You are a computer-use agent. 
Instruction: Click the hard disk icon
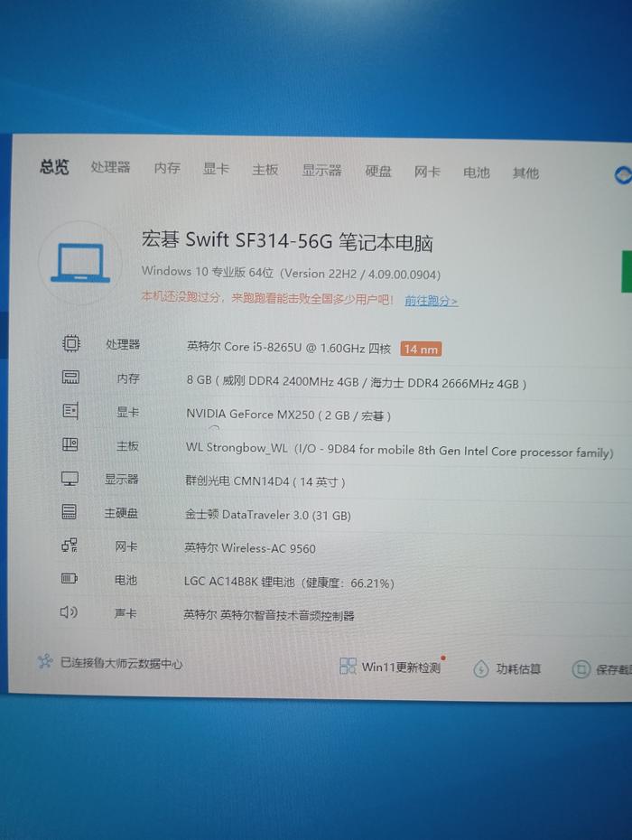coord(70,511)
